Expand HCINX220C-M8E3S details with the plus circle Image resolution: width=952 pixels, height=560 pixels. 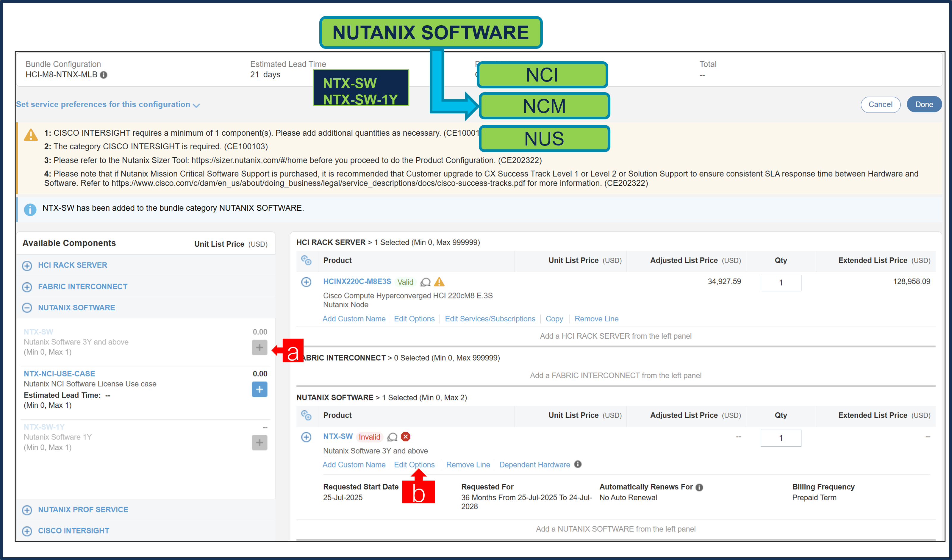pyautogui.click(x=306, y=282)
